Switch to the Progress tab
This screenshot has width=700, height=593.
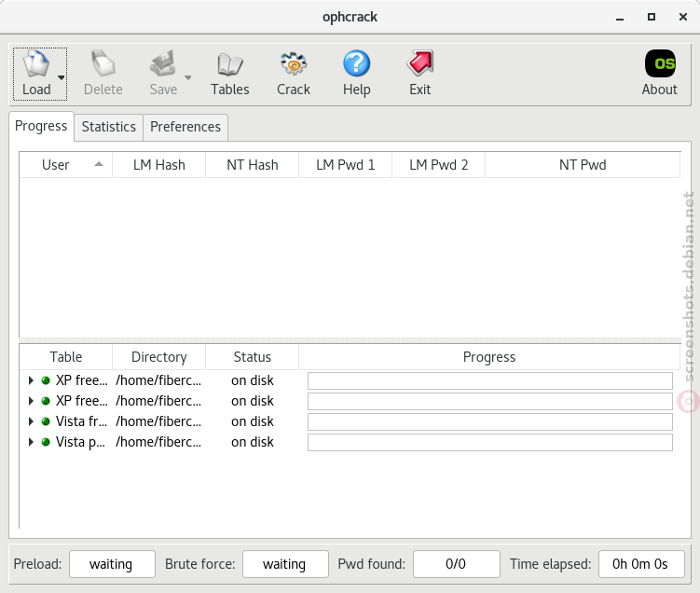(x=41, y=127)
